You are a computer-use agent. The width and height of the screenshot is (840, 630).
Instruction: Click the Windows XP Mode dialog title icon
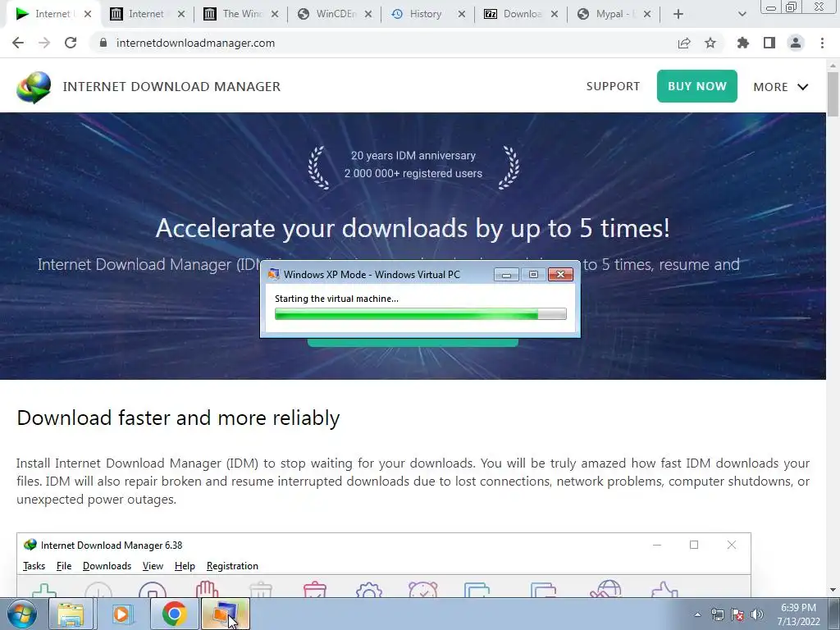pos(274,274)
